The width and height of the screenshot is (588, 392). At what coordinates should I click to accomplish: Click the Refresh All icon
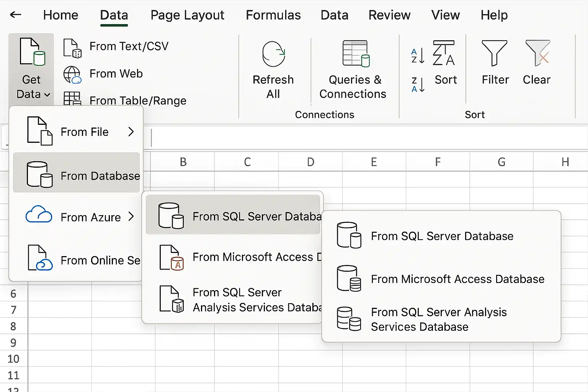pyautogui.click(x=274, y=54)
